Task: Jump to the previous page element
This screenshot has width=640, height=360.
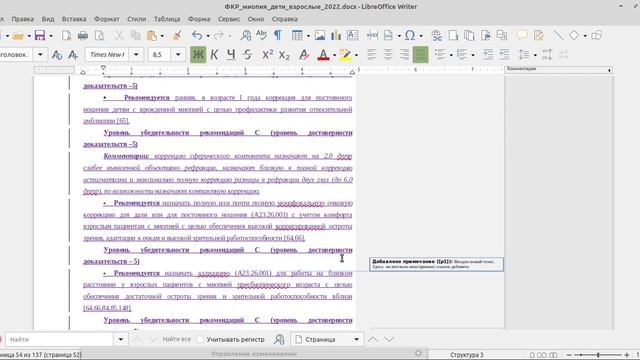Action: [x=373, y=339]
